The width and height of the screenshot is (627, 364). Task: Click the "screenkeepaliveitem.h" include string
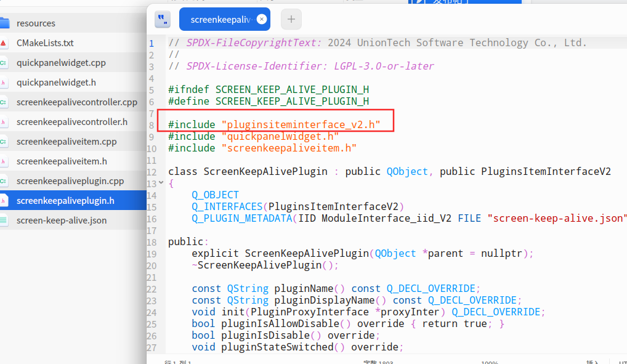[x=289, y=148]
